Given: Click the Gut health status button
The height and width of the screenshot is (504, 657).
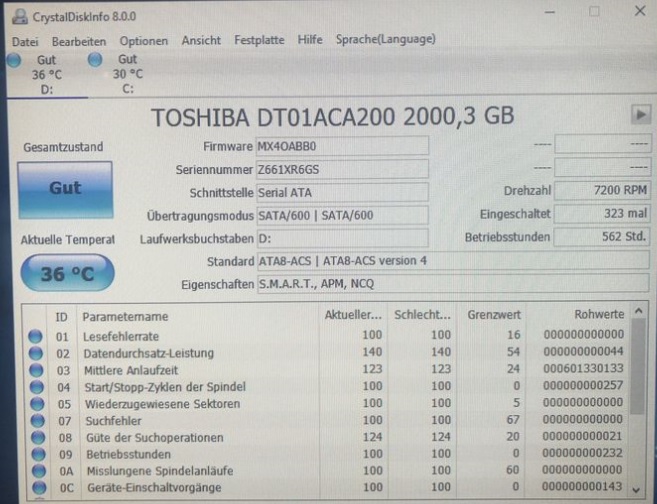Looking at the screenshot, I should click(x=65, y=190).
